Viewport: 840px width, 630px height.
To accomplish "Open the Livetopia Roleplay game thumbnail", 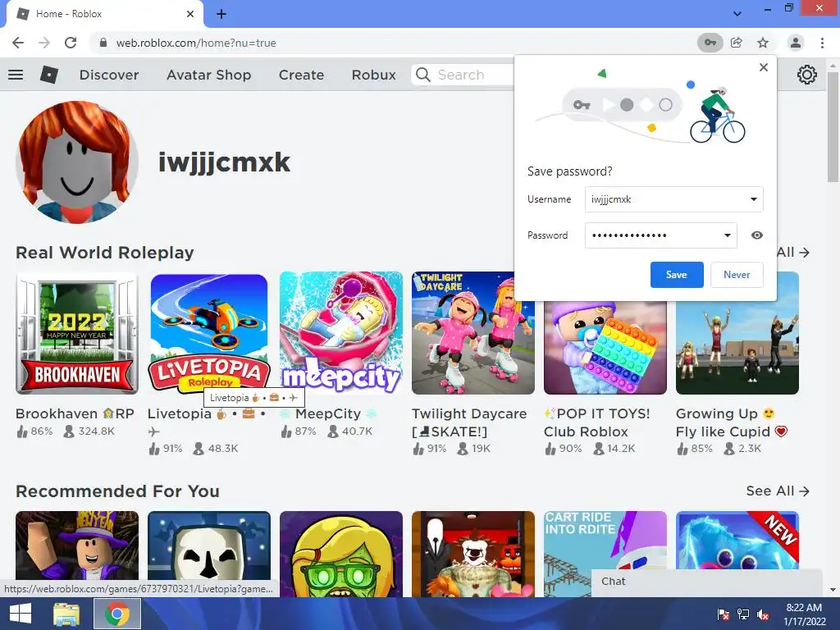I will [209, 333].
